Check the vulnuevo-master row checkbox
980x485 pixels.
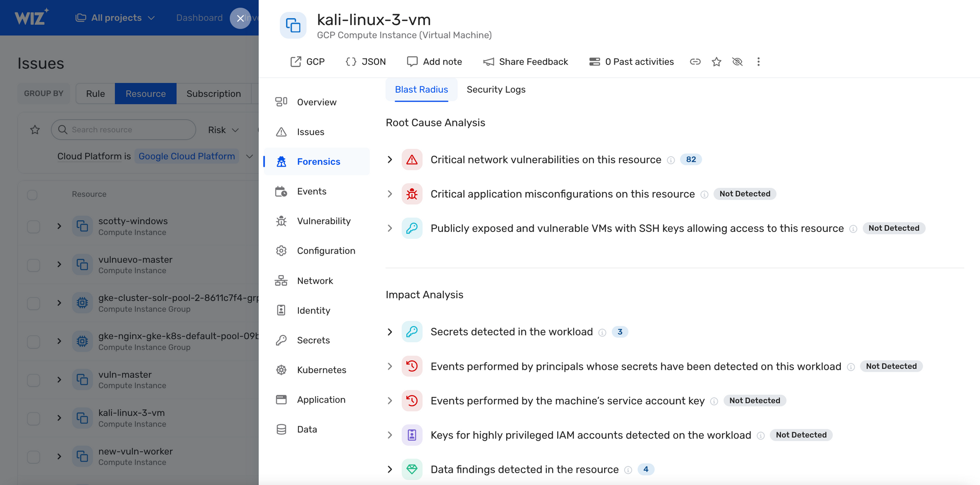33,265
